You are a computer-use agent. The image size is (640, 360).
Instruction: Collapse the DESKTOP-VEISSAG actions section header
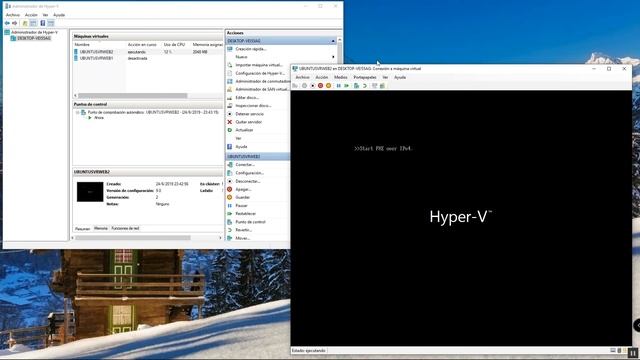point(333,41)
